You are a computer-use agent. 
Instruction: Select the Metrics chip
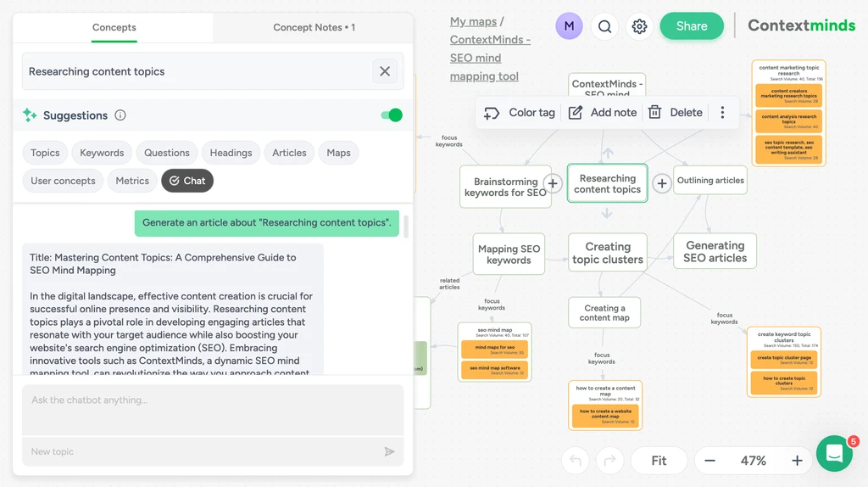tap(132, 181)
